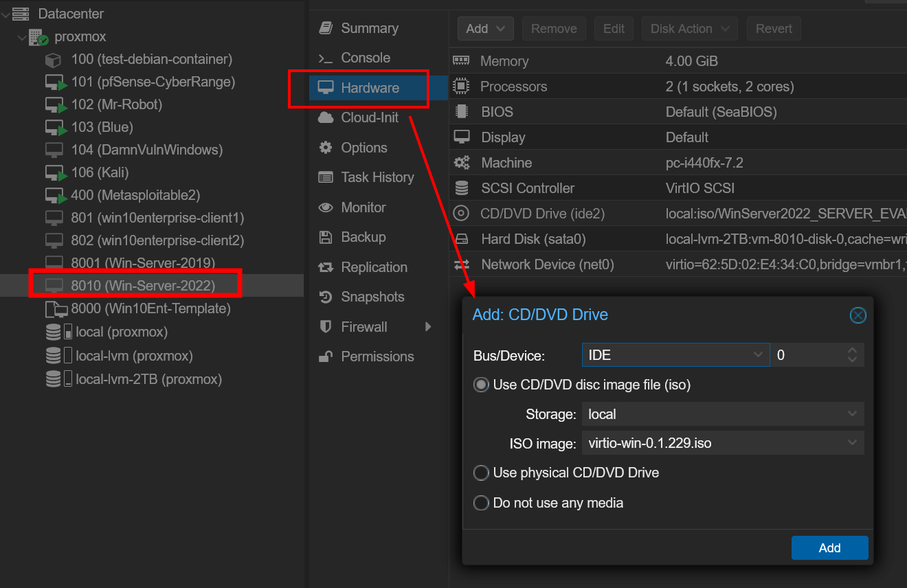Click the Cloud-Init cloud icon
The height and width of the screenshot is (588, 907).
coord(326,118)
